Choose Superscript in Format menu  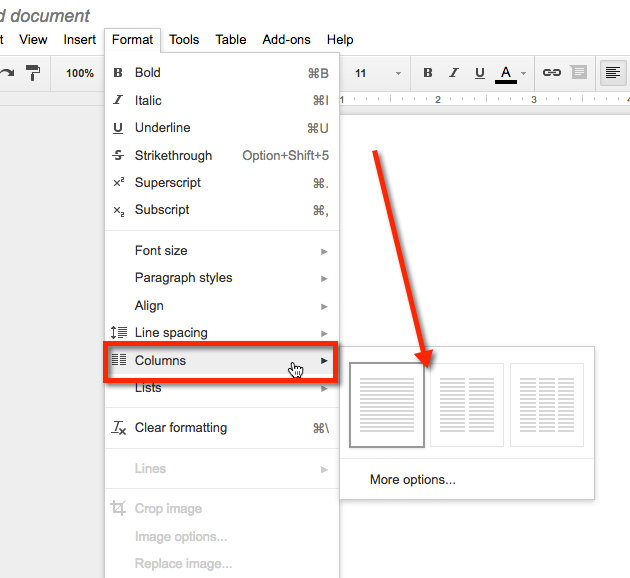[x=222, y=183]
